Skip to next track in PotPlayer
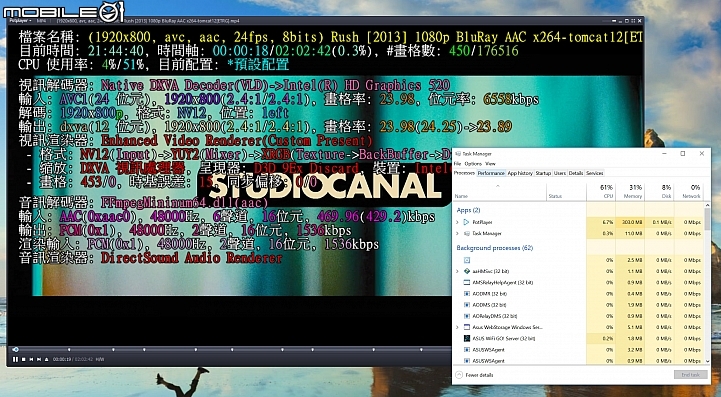The height and width of the screenshot is (397, 721). (x=39, y=359)
